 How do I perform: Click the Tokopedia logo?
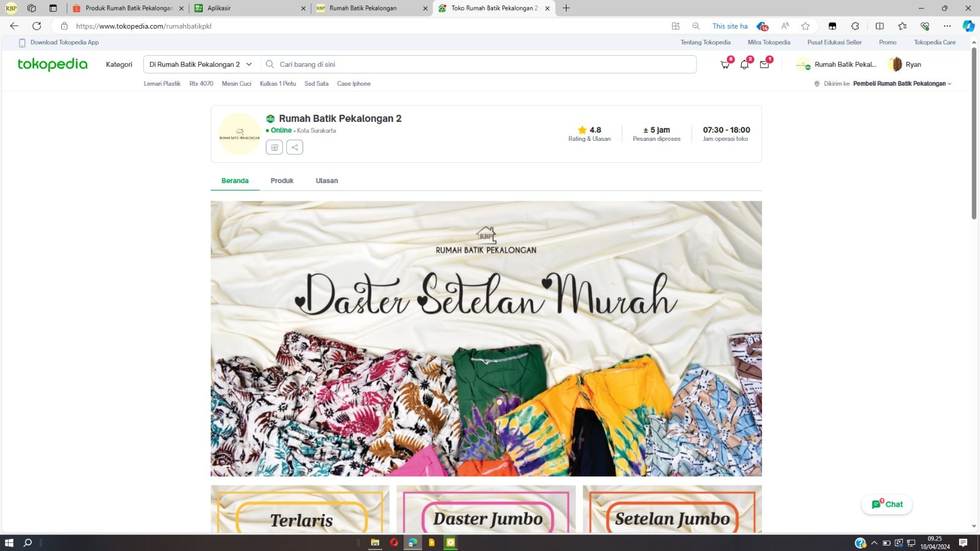[53, 64]
